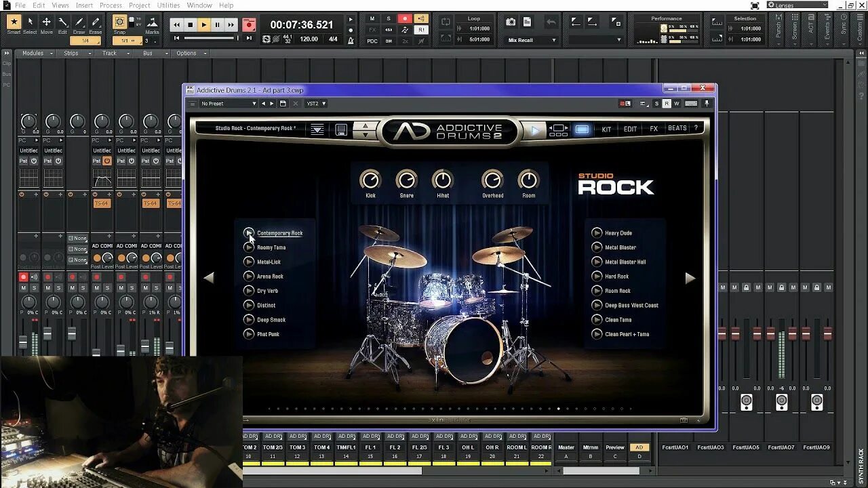Screen dimensions: 868x488
Task: Open the Addictive Drums preset browser list icon
Action: point(317,129)
